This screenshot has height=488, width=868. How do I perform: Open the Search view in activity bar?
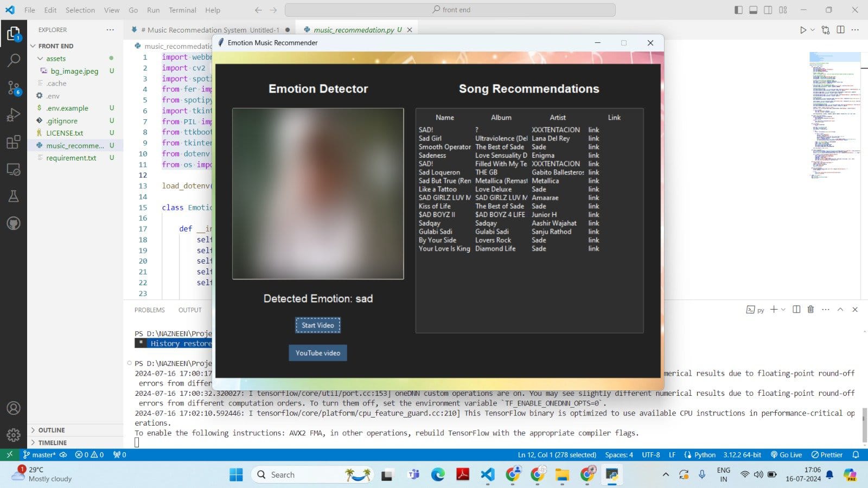tap(14, 60)
